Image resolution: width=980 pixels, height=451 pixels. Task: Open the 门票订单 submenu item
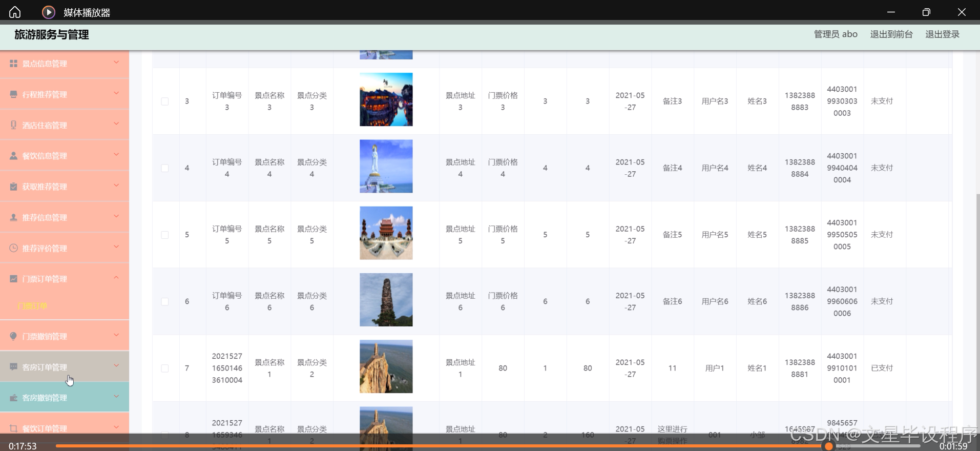coord(32,306)
